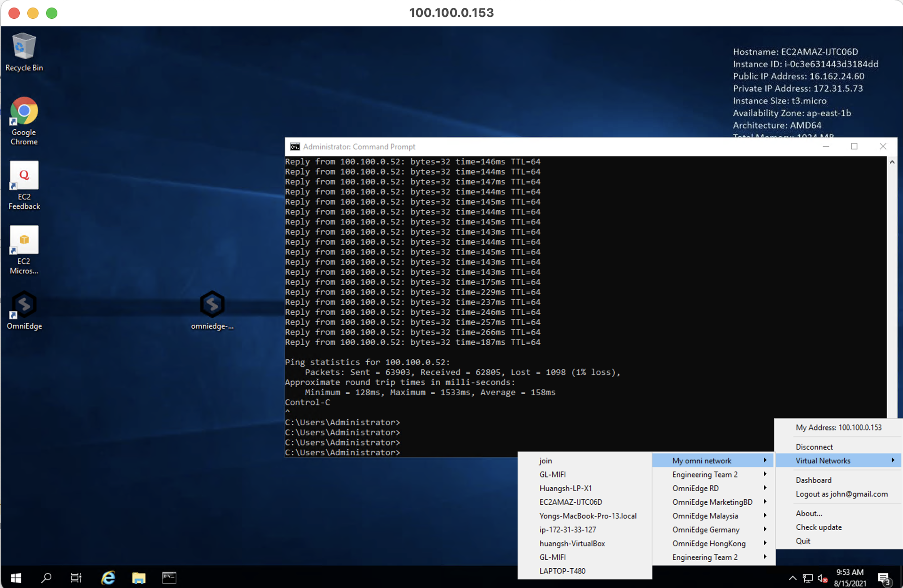Select the Dashboard menu entry
The height and width of the screenshot is (588, 903).
[814, 480]
